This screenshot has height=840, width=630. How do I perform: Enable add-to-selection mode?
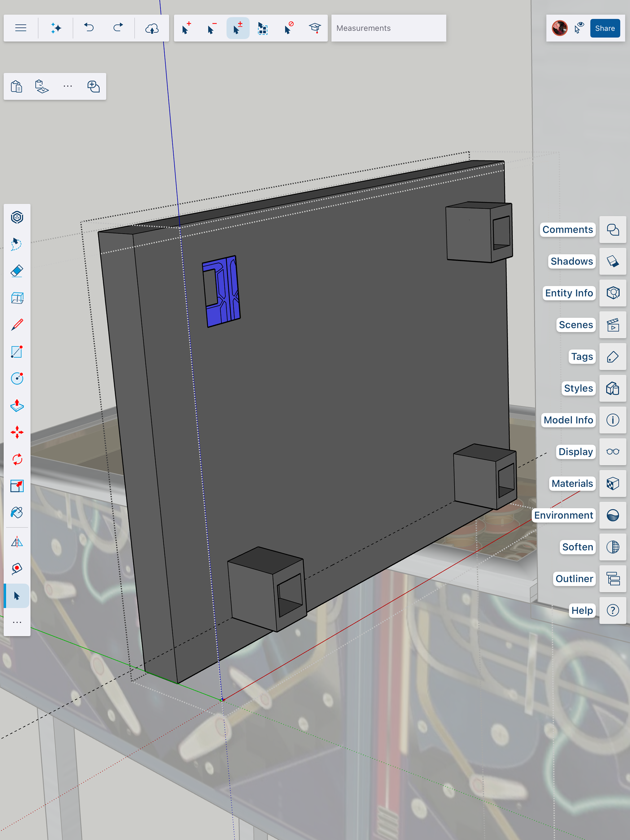click(186, 28)
